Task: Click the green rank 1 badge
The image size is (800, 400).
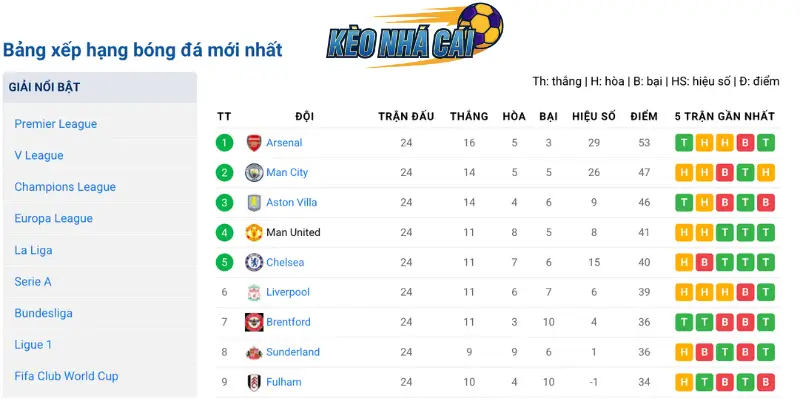Action: [224, 143]
